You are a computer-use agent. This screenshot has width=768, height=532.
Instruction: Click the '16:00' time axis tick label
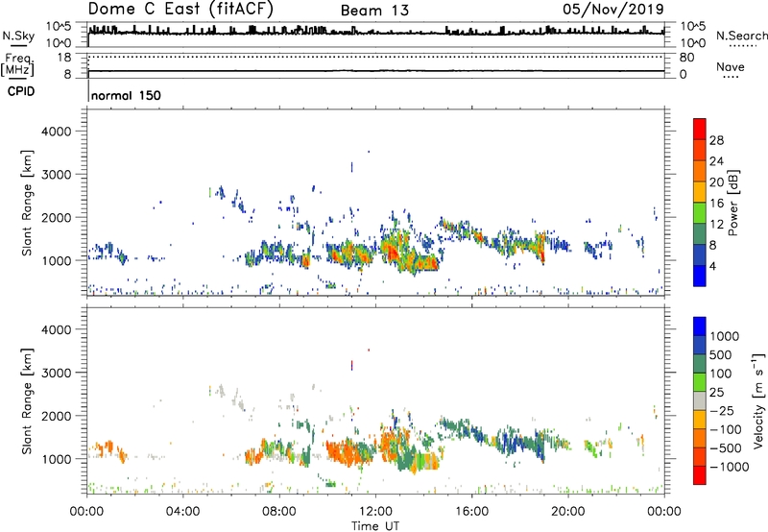click(471, 512)
